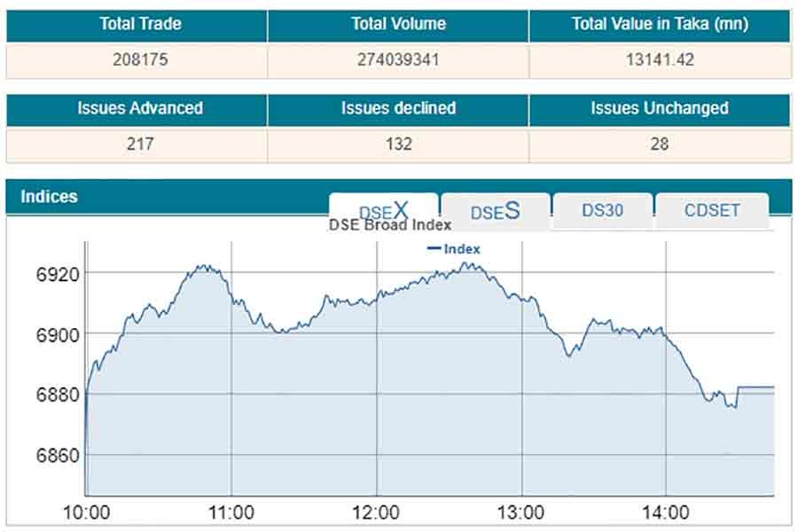Select the Issues Advanced header
This screenshot has width=798, height=532.
(137, 109)
